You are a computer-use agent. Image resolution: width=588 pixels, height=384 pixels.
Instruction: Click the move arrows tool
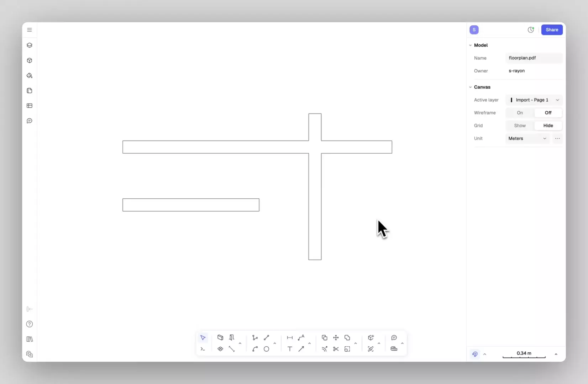click(336, 338)
